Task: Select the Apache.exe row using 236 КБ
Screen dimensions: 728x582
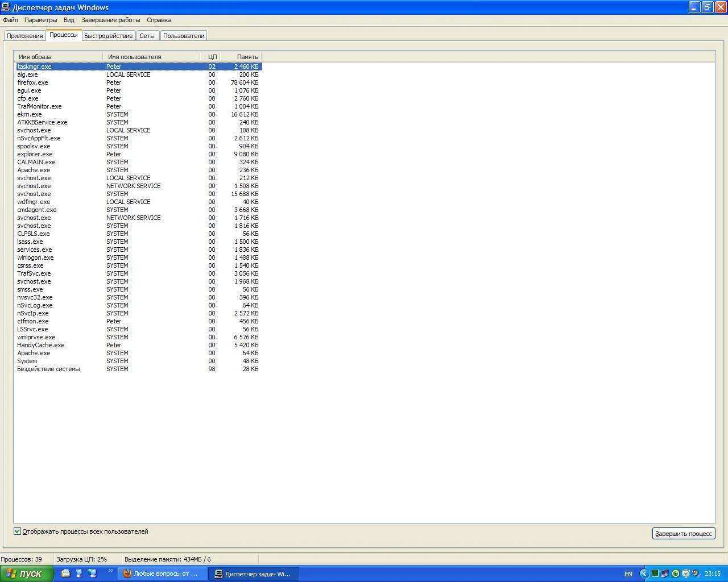Action: click(138, 170)
